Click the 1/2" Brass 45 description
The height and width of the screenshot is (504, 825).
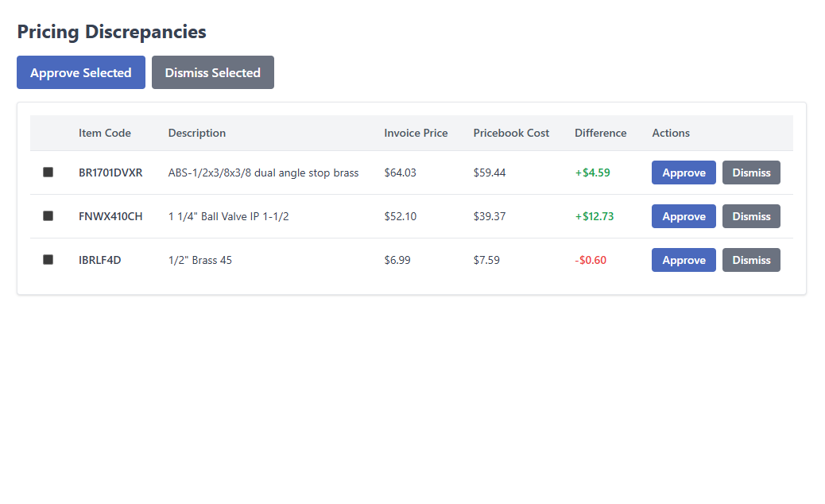point(200,260)
